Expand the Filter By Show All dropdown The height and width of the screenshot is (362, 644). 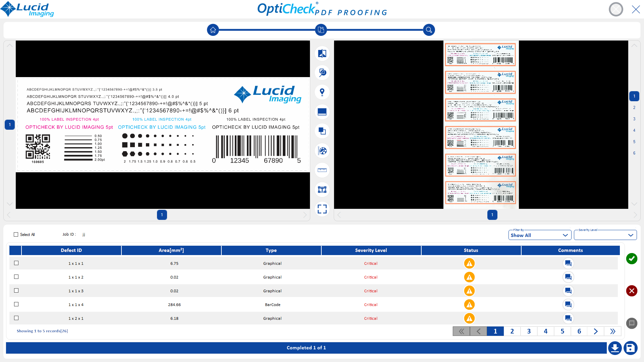coord(540,235)
